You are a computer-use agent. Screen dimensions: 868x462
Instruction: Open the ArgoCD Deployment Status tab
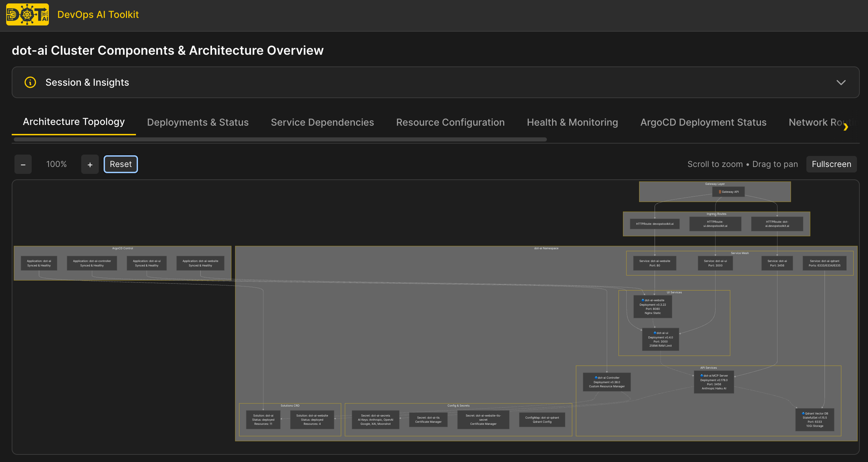[x=703, y=122]
